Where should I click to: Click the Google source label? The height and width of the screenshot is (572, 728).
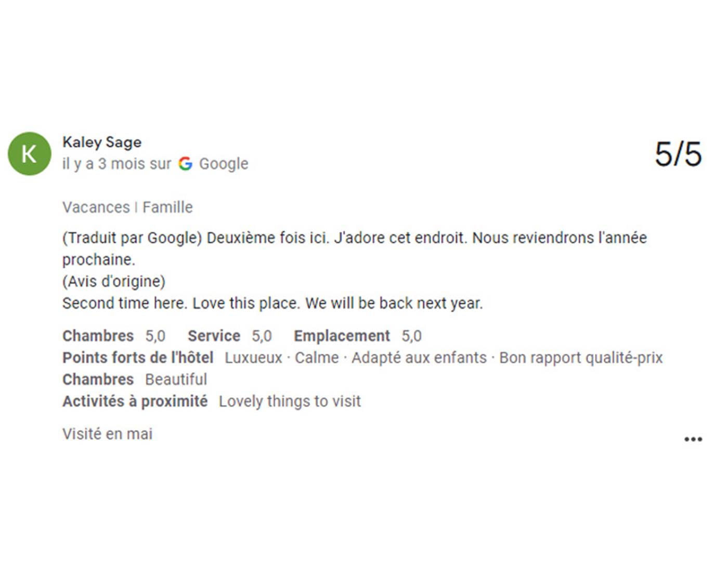[224, 164]
